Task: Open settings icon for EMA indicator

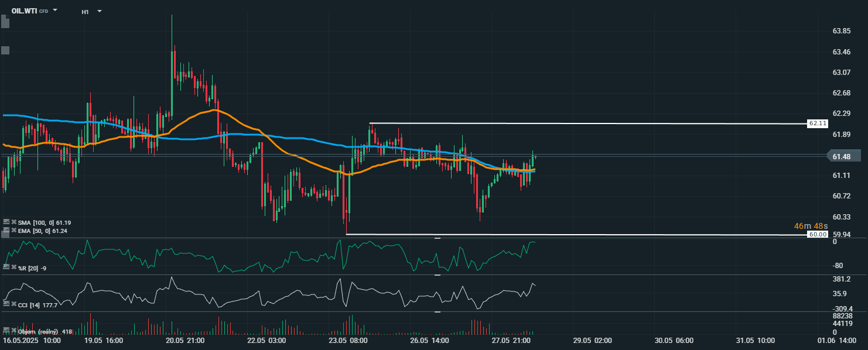Action: 6,230
